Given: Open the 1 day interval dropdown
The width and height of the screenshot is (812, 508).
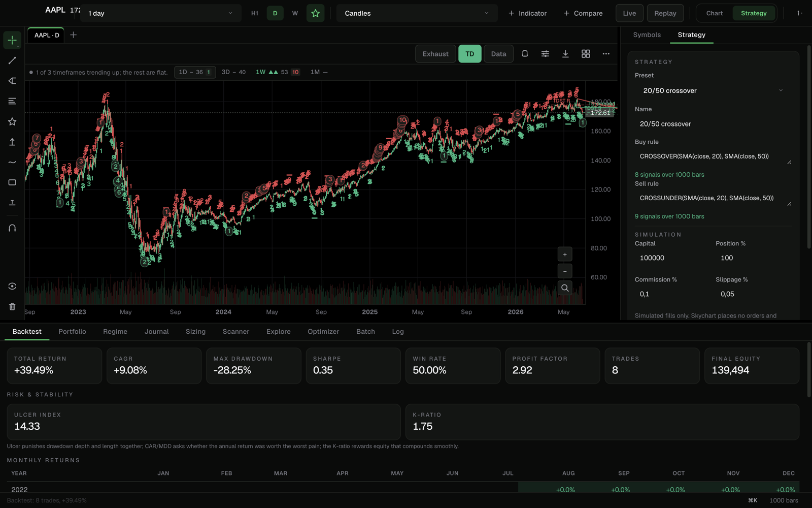Looking at the screenshot, I should point(160,13).
